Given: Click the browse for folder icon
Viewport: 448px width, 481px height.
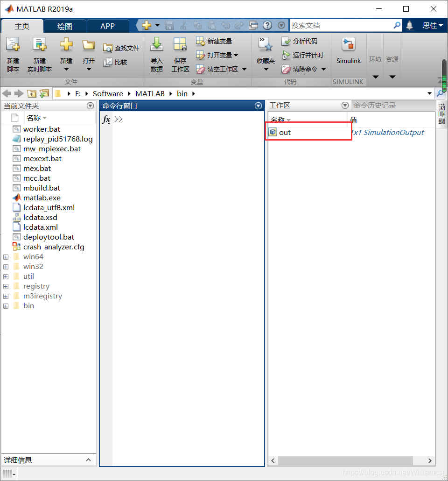Looking at the screenshot, I should 44,93.
